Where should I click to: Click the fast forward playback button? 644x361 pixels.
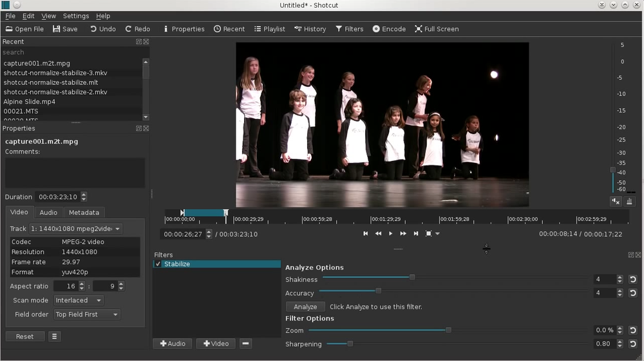point(403,234)
